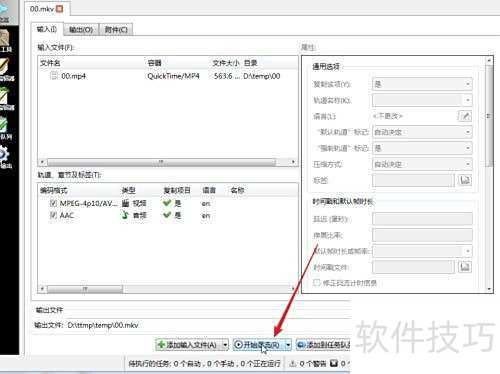Click the 延迟 (毫秒) input field
Viewport: 500px width, 374px height.
point(422,219)
